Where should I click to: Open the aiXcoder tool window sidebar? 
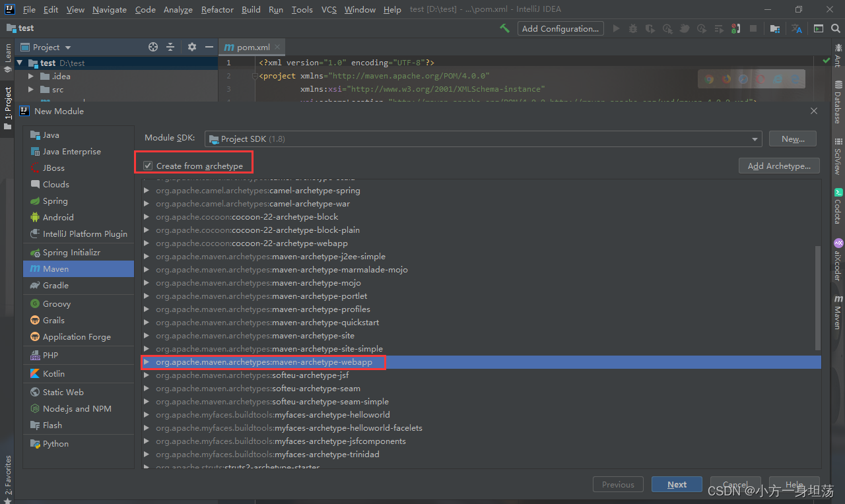coord(838,259)
